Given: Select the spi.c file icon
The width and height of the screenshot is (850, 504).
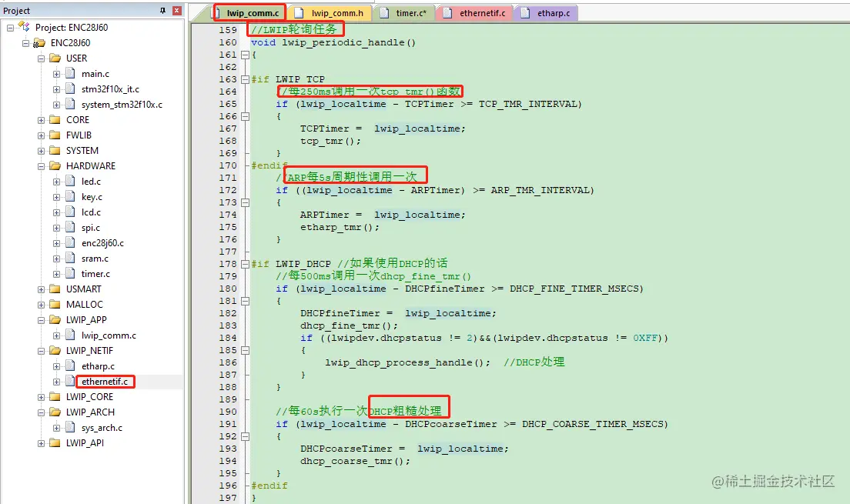Looking at the screenshot, I should click(71, 227).
